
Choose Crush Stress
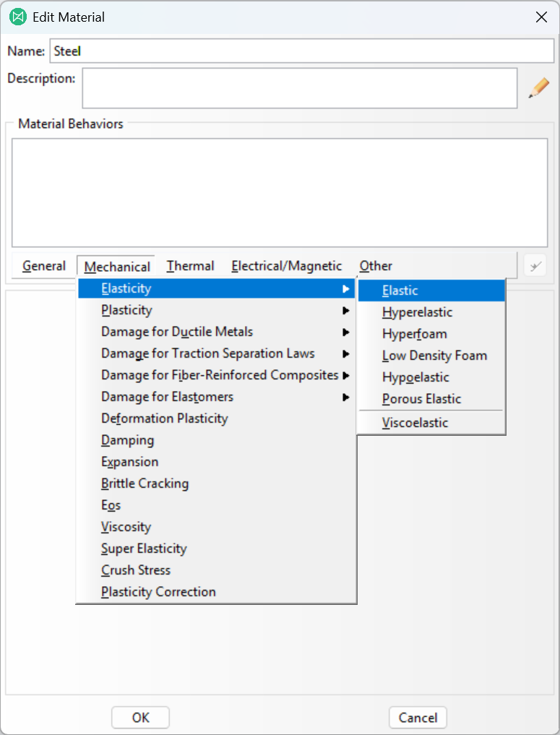(x=217, y=570)
